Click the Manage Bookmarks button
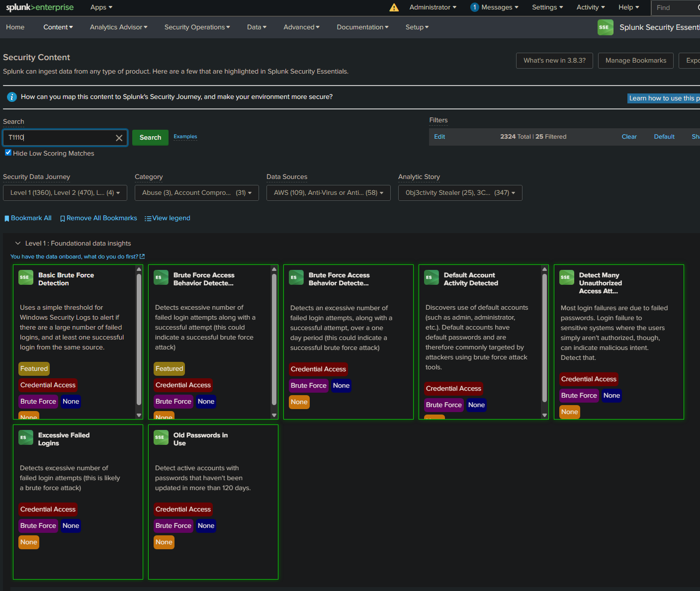 tap(635, 60)
